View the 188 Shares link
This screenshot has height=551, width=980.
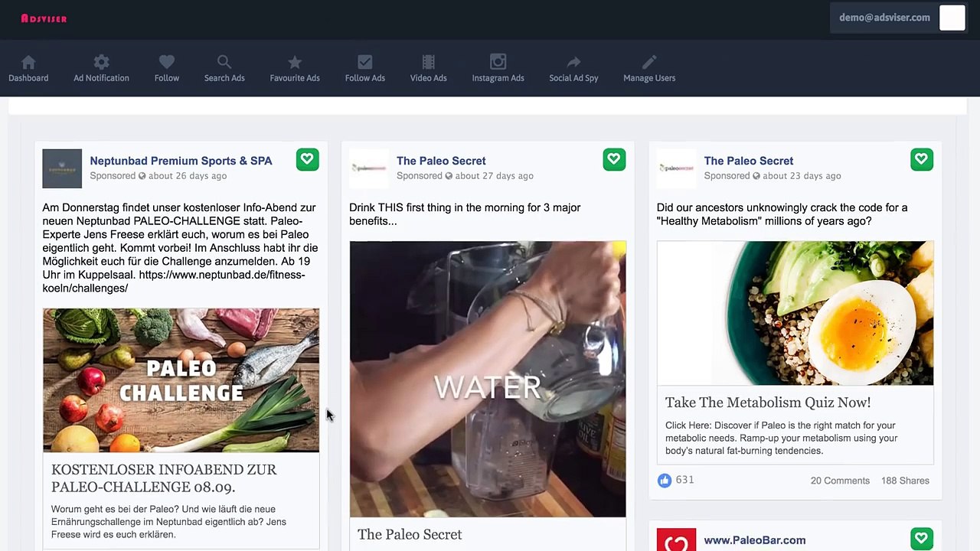[x=905, y=481]
